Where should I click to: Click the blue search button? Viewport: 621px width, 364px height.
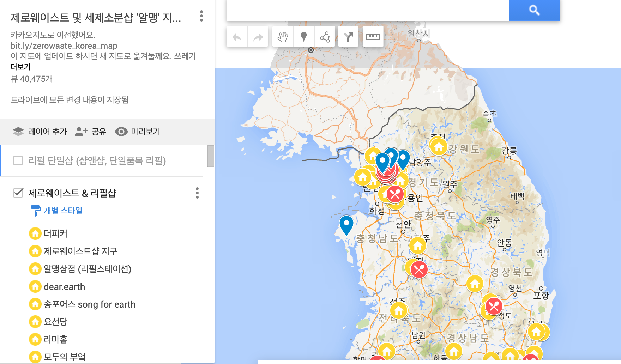pyautogui.click(x=534, y=10)
